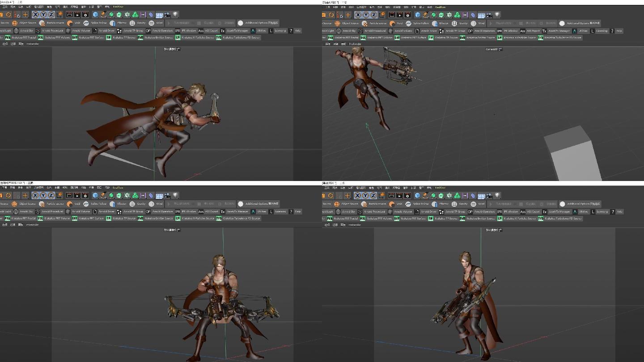Select the spline Pen tool in leaping-character window
Screen dimensions: 644x362
103,14
